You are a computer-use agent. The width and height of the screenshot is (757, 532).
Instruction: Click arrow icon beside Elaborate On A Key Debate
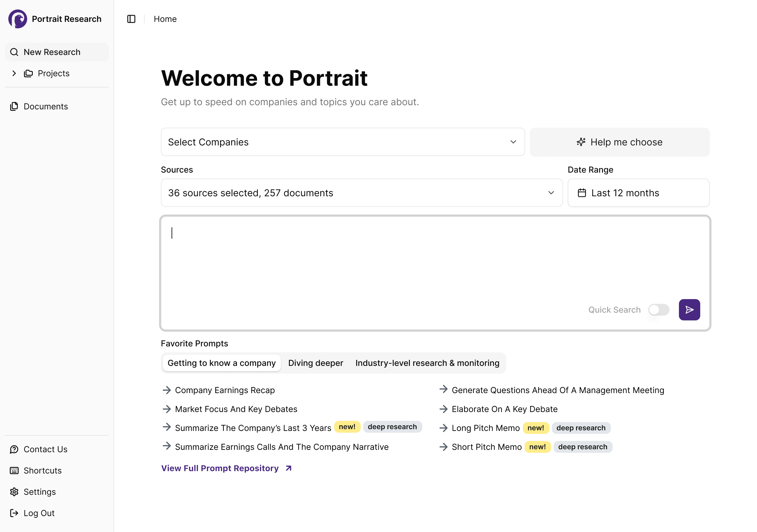pyautogui.click(x=444, y=409)
